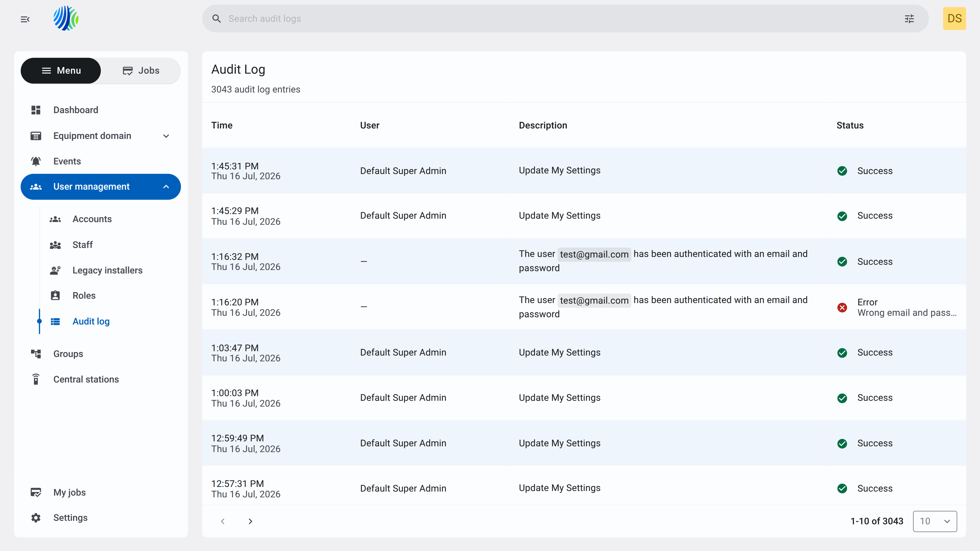The height and width of the screenshot is (551, 980).
Task: Click the 1:00:03 PM timestamp
Action: tap(235, 393)
